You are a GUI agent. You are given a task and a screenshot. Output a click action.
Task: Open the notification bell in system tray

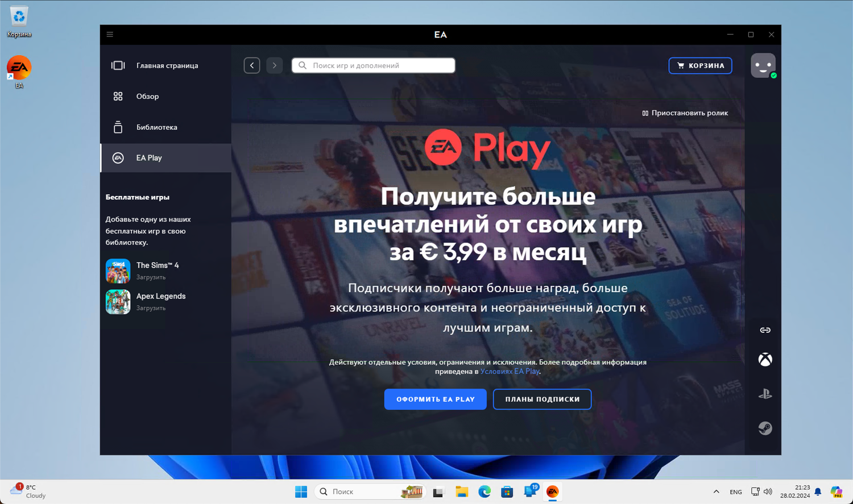coord(818,492)
